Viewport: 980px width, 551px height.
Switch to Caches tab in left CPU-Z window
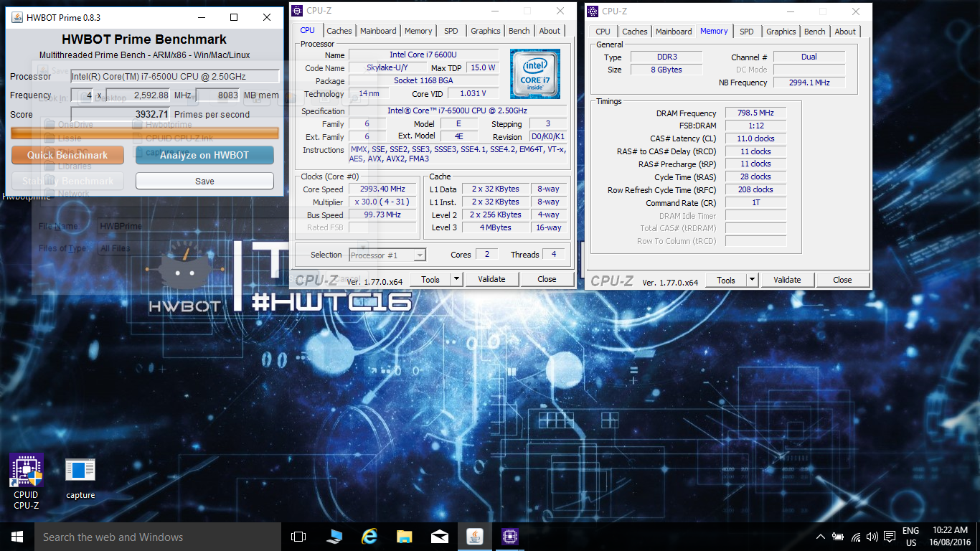(x=339, y=31)
